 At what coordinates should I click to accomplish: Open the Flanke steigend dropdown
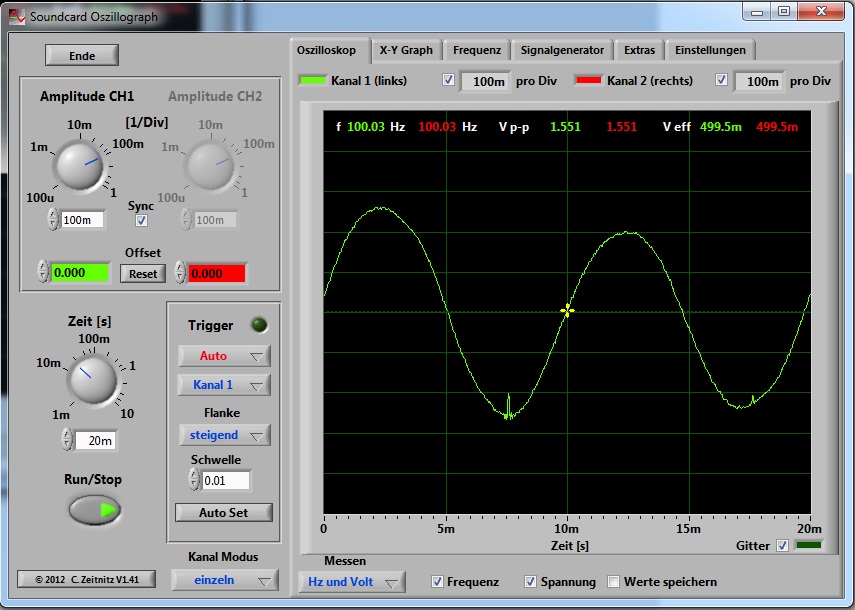click(225, 435)
